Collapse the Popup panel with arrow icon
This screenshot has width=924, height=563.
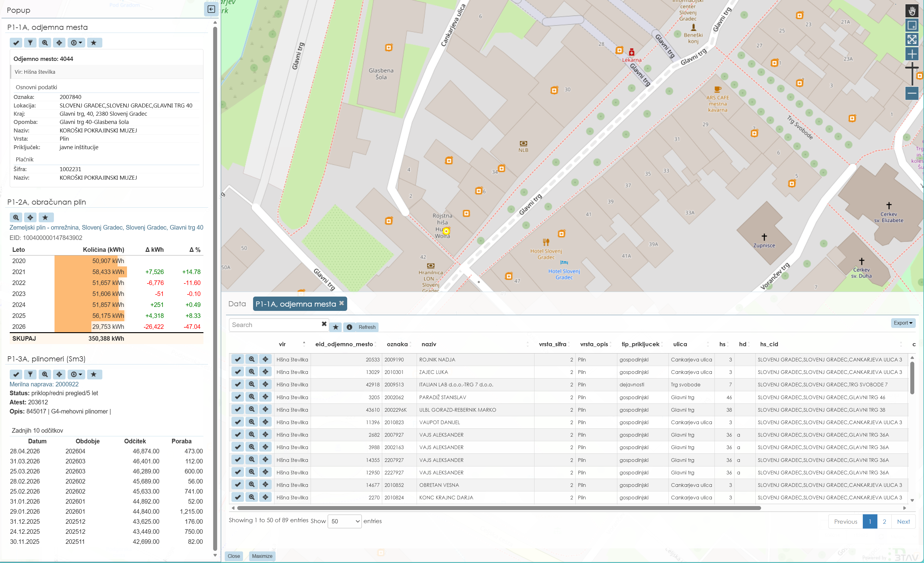point(211,9)
